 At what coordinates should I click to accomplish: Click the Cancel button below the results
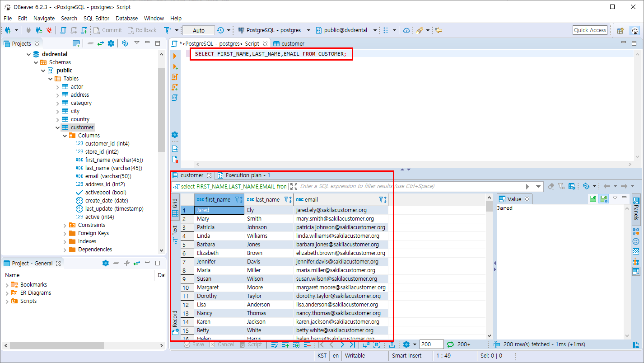point(222,344)
